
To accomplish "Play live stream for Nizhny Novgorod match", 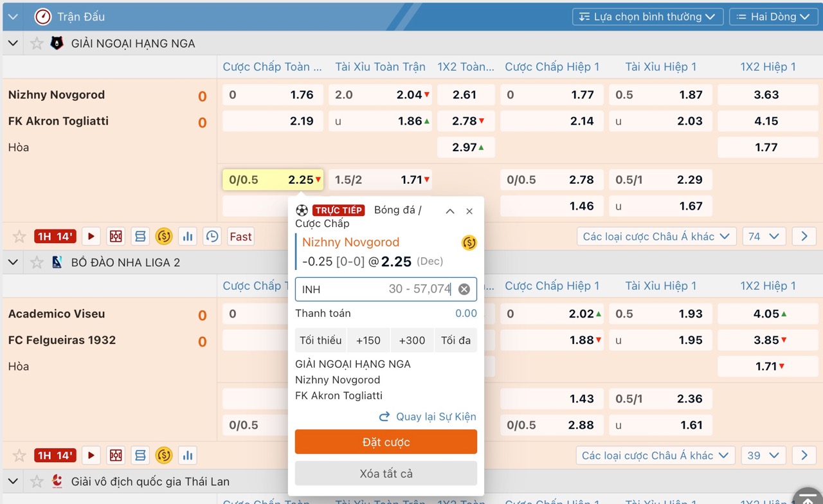I will point(91,237).
